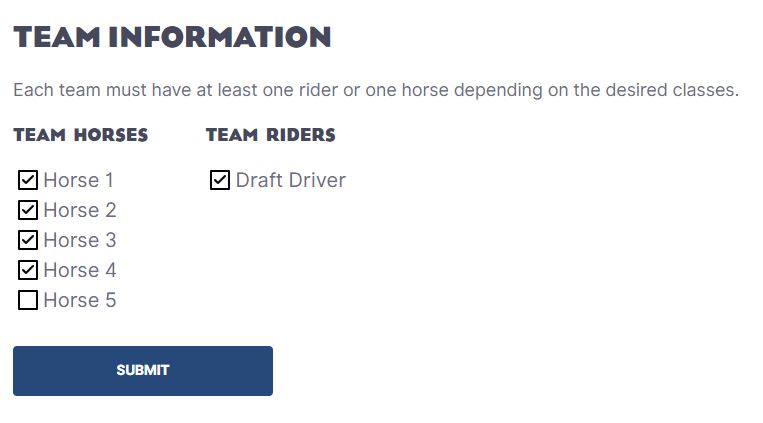Submit the team information form
Viewport: 763px width, 423px height.
pos(143,371)
